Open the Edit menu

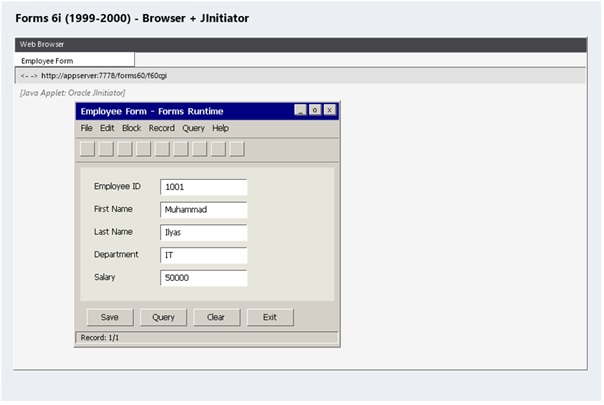[x=107, y=128]
